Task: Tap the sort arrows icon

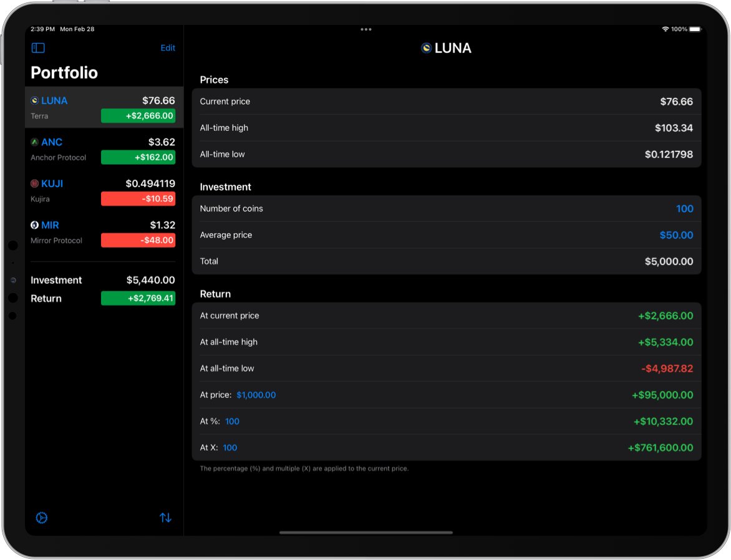Action: (165, 518)
